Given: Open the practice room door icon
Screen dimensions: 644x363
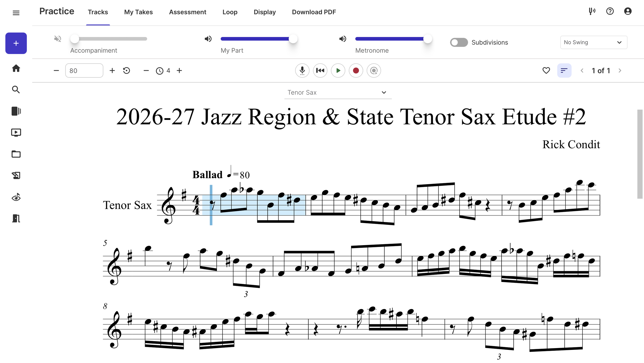Looking at the screenshot, I should pyautogui.click(x=16, y=218).
